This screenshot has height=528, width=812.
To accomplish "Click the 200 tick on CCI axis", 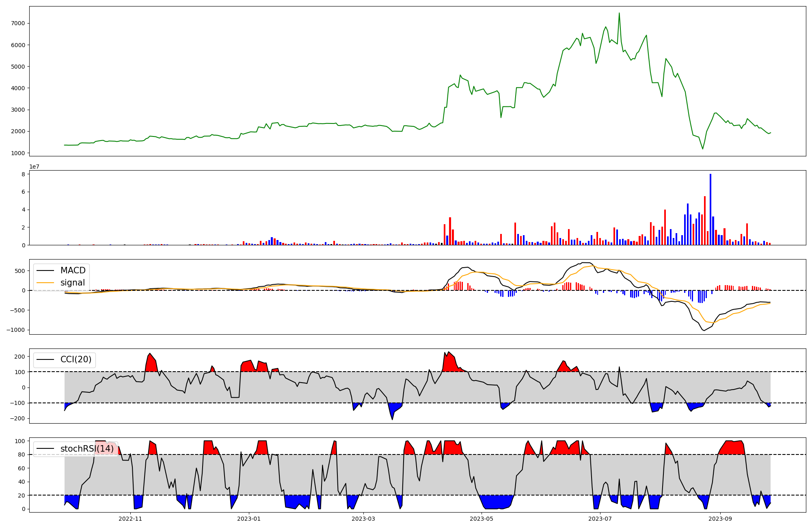I will point(20,357).
